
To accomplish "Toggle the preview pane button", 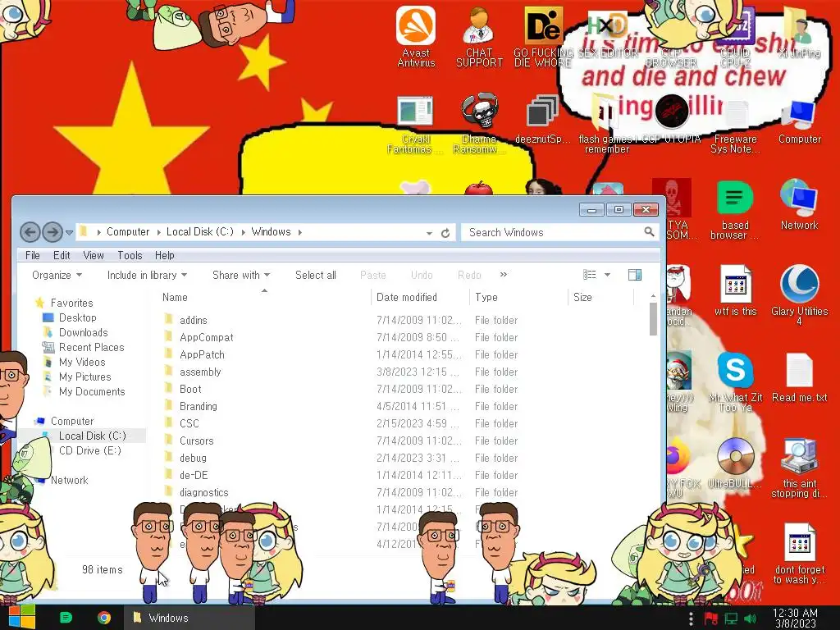I will [x=635, y=275].
